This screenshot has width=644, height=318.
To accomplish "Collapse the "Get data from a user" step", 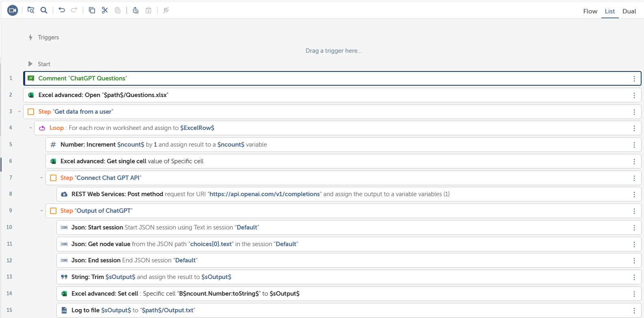I will [x=19, y=112].
